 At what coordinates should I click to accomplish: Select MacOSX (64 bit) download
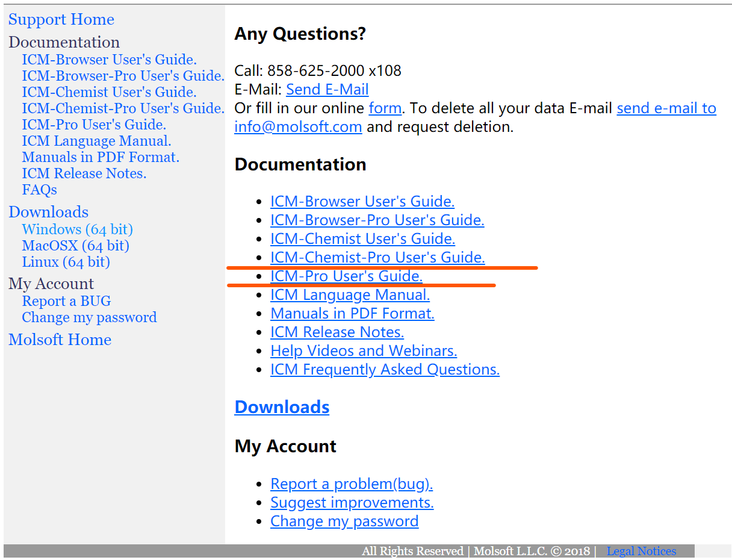coord(76,246)
